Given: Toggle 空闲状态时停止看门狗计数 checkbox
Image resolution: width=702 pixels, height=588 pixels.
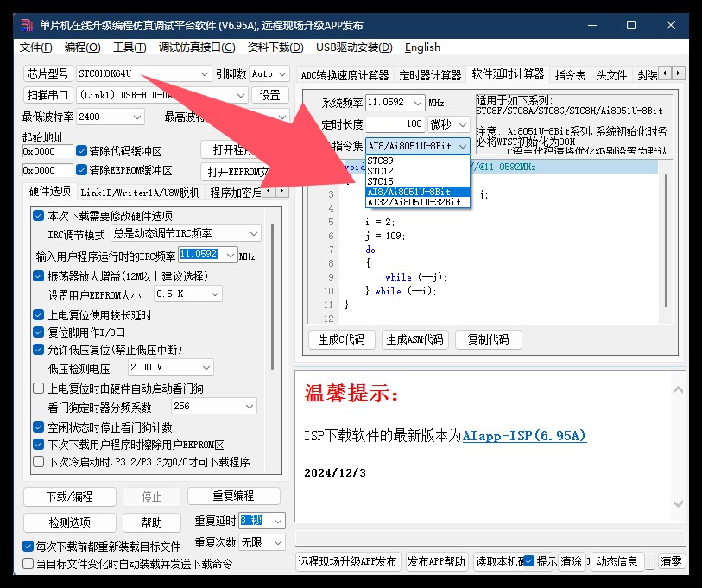Looking at the screenshot, I should coord(39,427).
